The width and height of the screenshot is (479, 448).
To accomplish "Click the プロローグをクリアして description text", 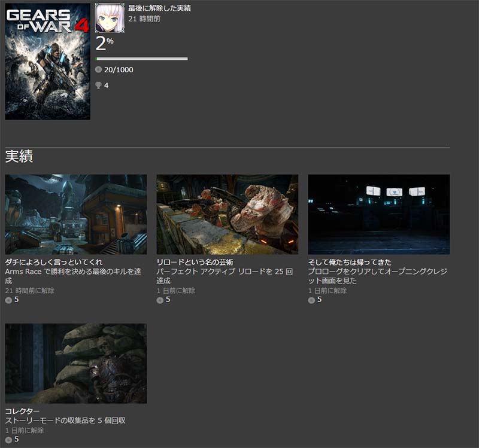I will (378, 276).
